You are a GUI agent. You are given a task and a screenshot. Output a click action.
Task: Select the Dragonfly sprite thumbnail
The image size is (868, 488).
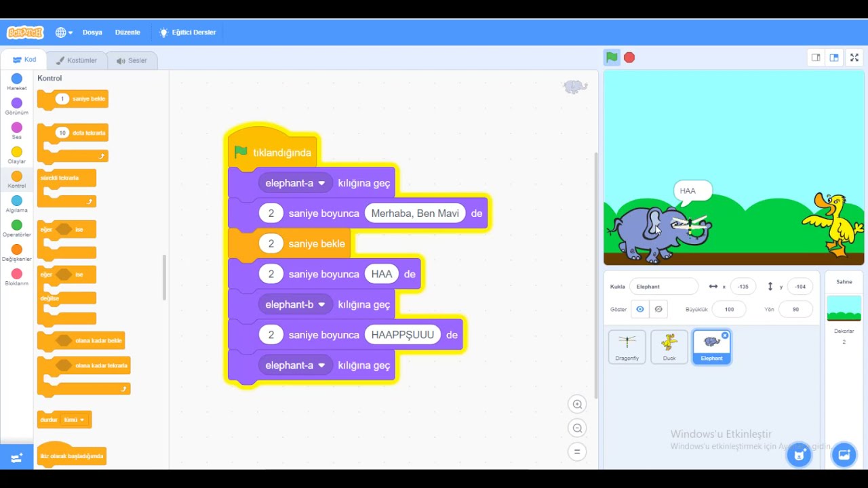pos(627,347)
